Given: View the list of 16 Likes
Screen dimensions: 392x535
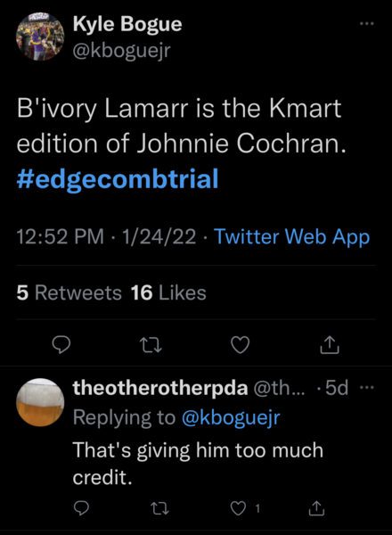Looking at the screenshot, I should (x=168, y=292).
